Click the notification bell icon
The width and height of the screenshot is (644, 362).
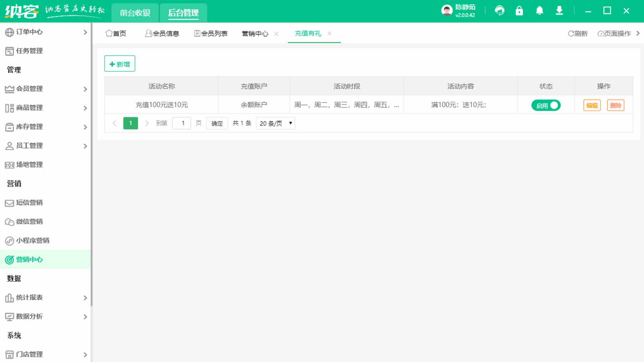(539, 11)
